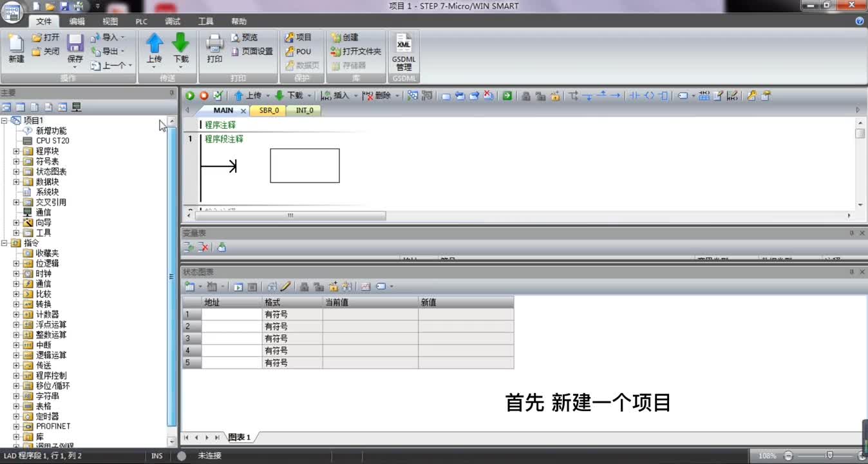The height and width of the screenshot is (464, 868).
Task: Click the 打开文件夹 button
Action: coord(356,51)
